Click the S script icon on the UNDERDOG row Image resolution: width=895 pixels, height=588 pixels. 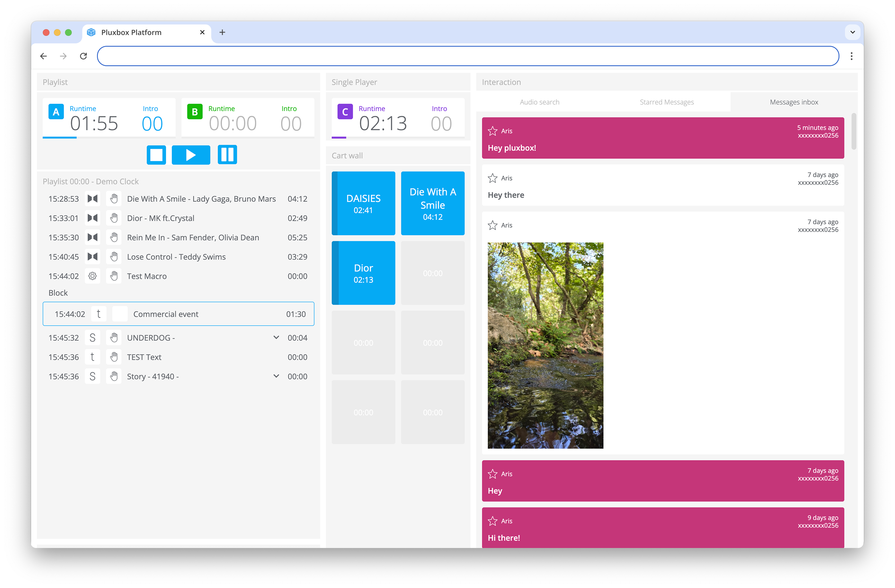tap(93, 337)
